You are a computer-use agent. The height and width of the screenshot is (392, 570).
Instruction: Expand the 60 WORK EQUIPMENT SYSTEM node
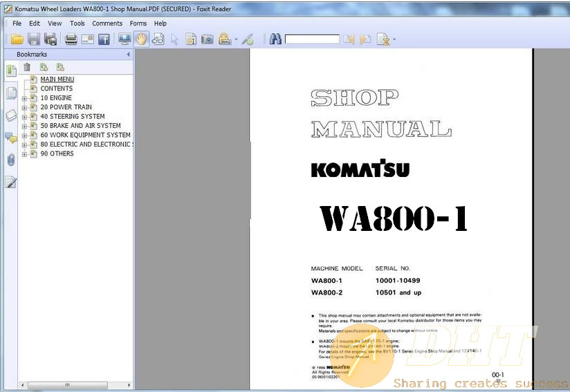24,136
